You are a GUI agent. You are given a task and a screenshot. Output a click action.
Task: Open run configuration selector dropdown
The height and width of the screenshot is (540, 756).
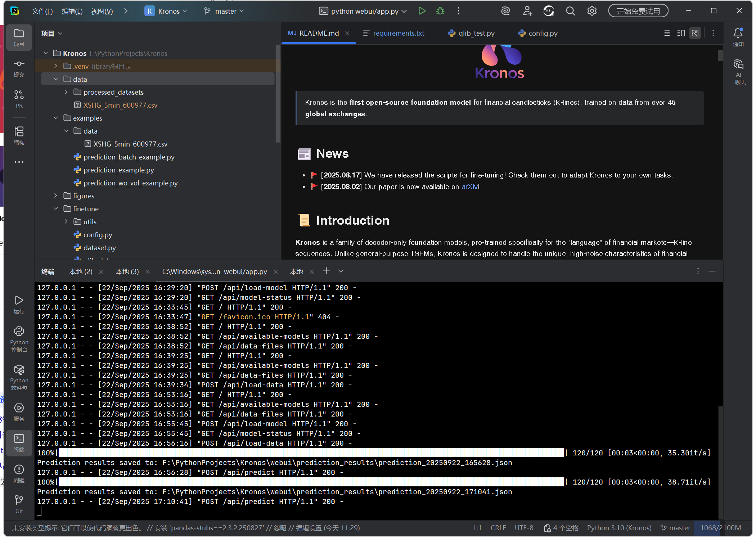[x=363, y=11]
